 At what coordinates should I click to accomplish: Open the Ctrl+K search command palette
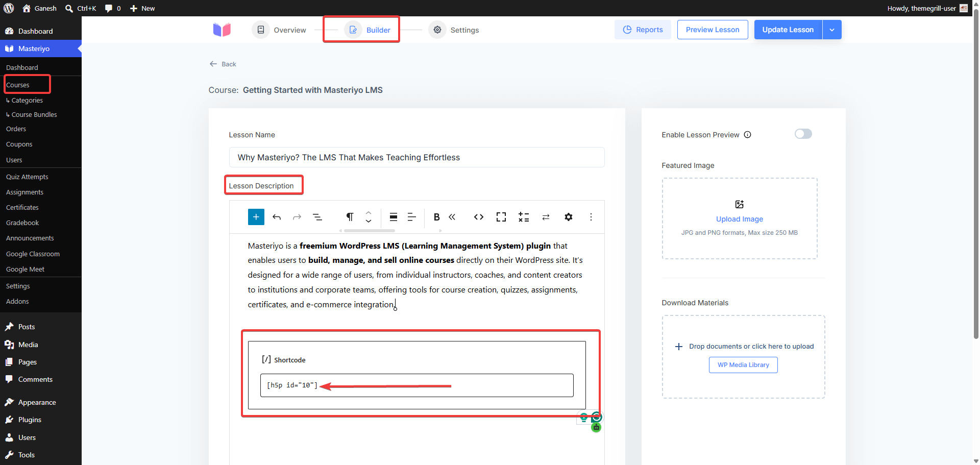81,8
